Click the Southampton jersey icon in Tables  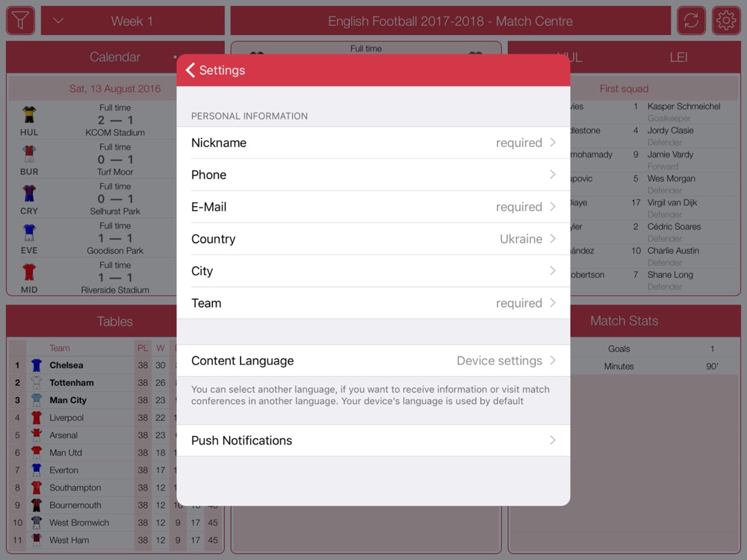coord(36,487)
